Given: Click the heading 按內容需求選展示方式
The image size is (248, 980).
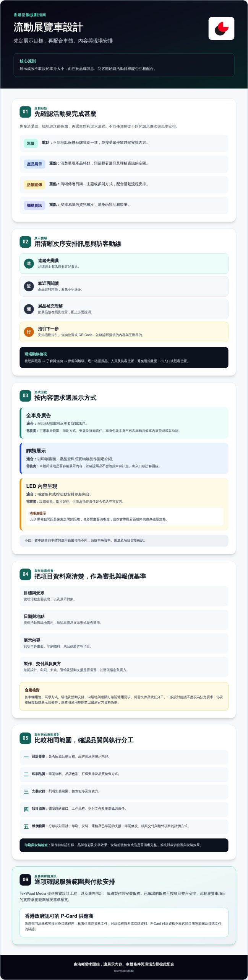Looking at the screenshot, I should point(65,398).
